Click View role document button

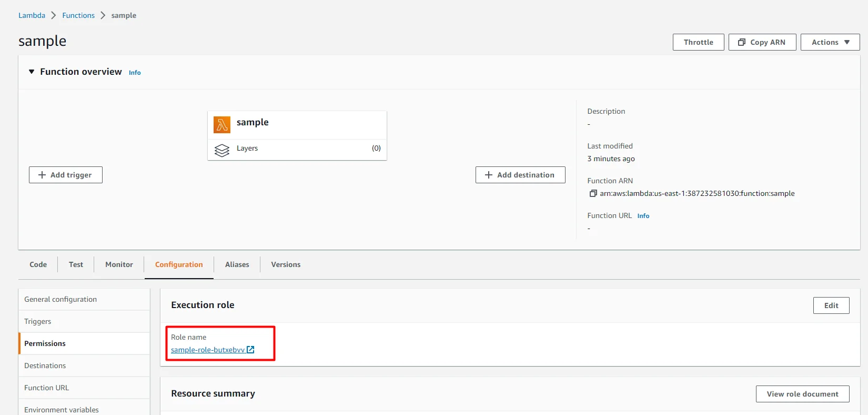click(803, 394)
